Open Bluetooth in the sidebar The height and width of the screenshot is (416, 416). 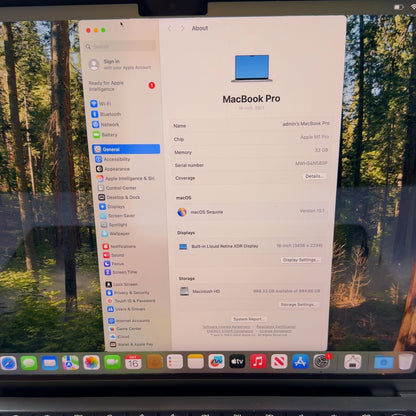pyautogui.click(x=106, y=114)
